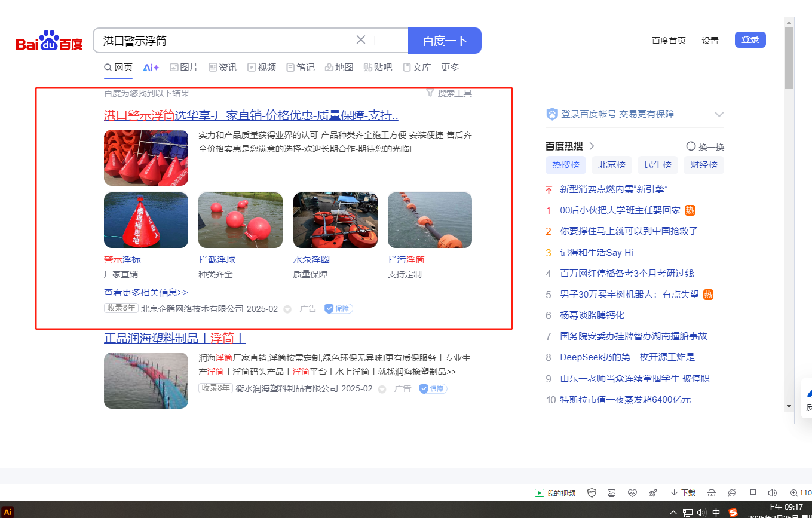Toggle the browser sound speaker icon
Viewport: 812px width, 518px height.
(x=772, y=493)
